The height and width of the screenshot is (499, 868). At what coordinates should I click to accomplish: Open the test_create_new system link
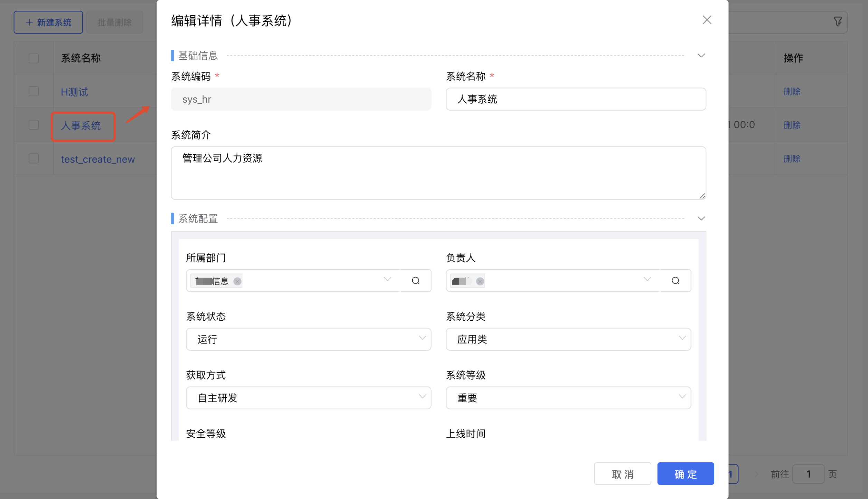coord(98,159)
